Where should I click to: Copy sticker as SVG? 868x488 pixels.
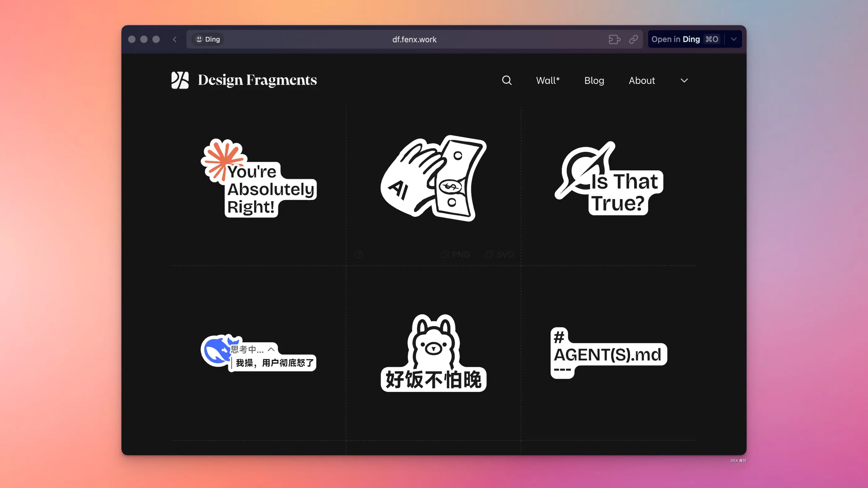click(x=500, y=255)
